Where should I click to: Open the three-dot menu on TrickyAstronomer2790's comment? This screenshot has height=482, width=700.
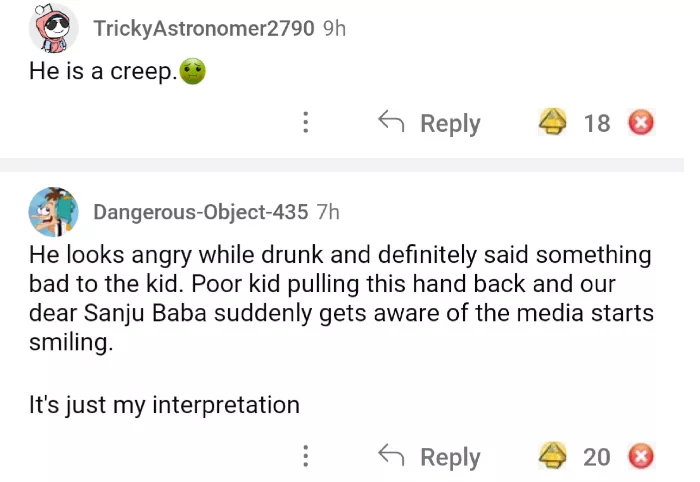305,123
